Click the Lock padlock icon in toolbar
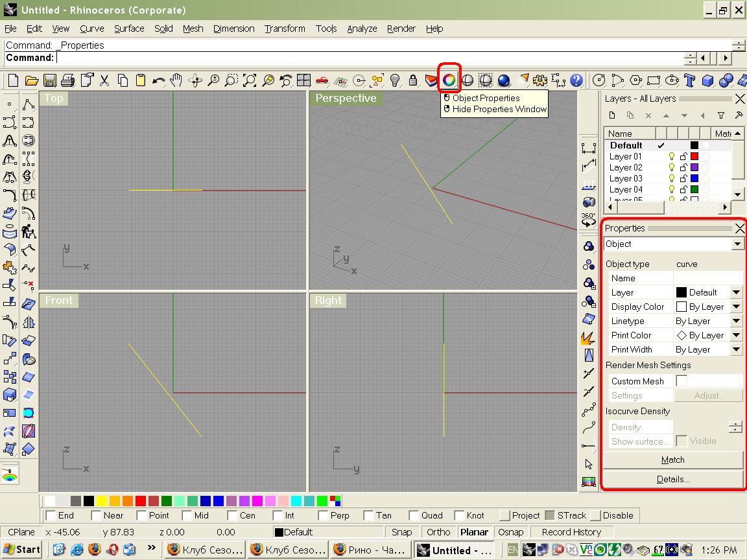The height and width of the screenshot is (560, 747). click(413, 80)
